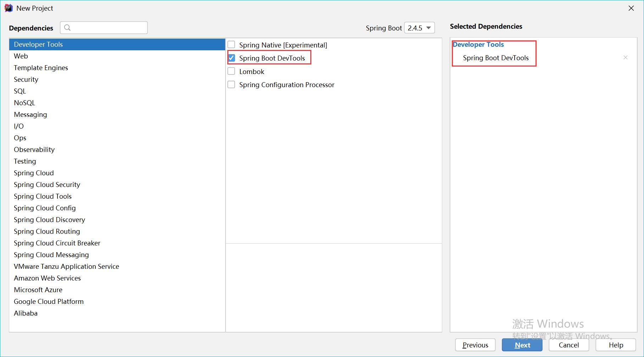Proceed with the Next button

(x=522, y=345)
